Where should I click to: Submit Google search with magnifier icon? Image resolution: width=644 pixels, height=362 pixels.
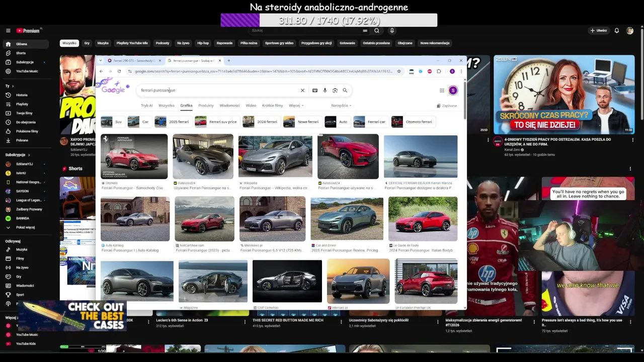coord(345,90)
